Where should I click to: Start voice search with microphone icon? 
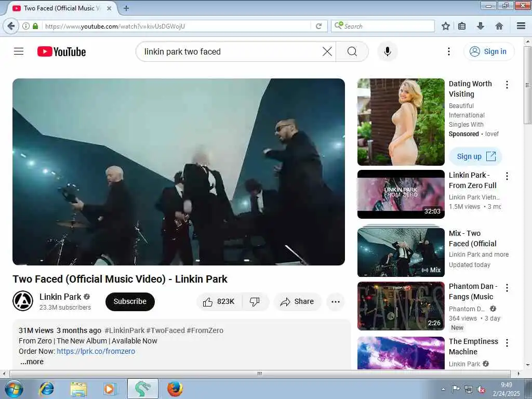pyautogui.click(x=388, y=51)
